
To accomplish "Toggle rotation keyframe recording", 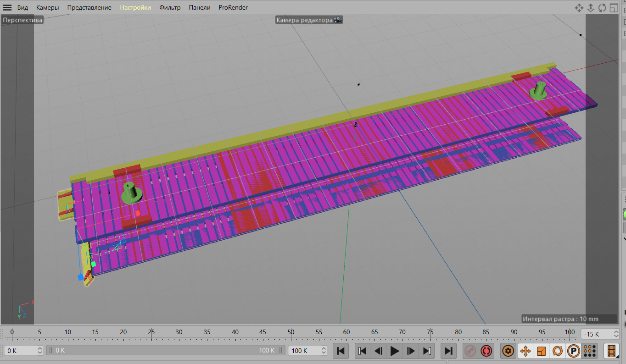I will coord(558,351).
